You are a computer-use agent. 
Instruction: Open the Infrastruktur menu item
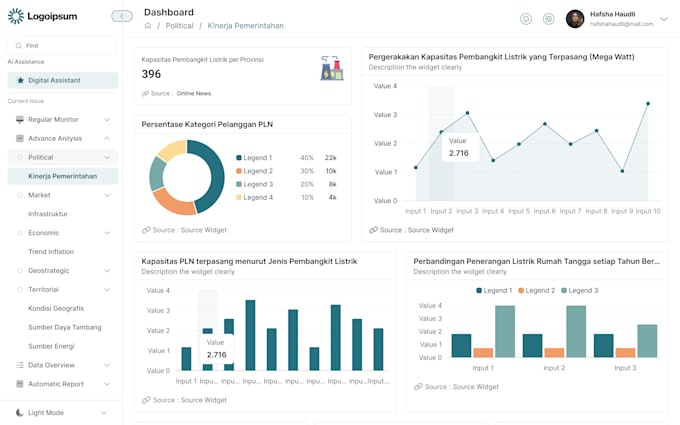tap(48, 214)
